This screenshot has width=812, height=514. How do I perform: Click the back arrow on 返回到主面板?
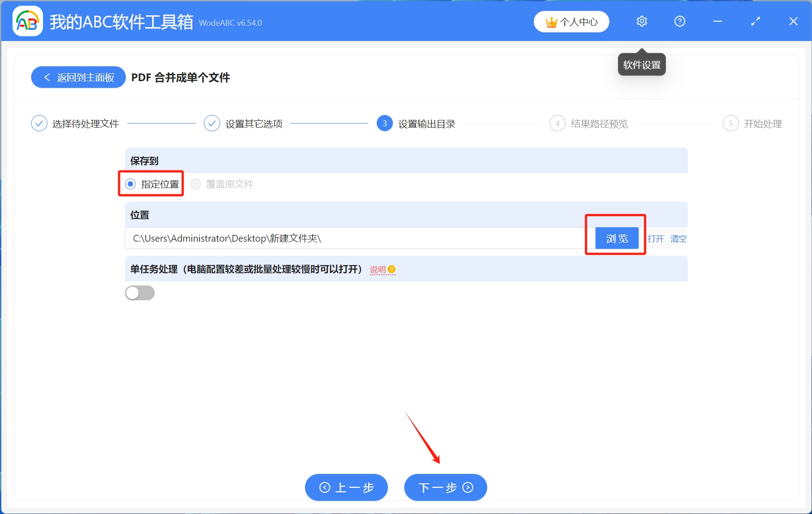tap(47, 77)
